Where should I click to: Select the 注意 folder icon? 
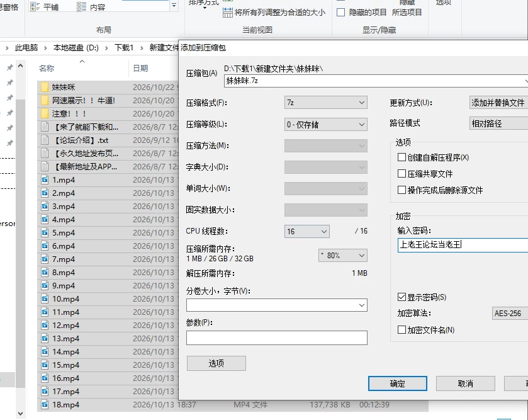(x=45, y=113)
